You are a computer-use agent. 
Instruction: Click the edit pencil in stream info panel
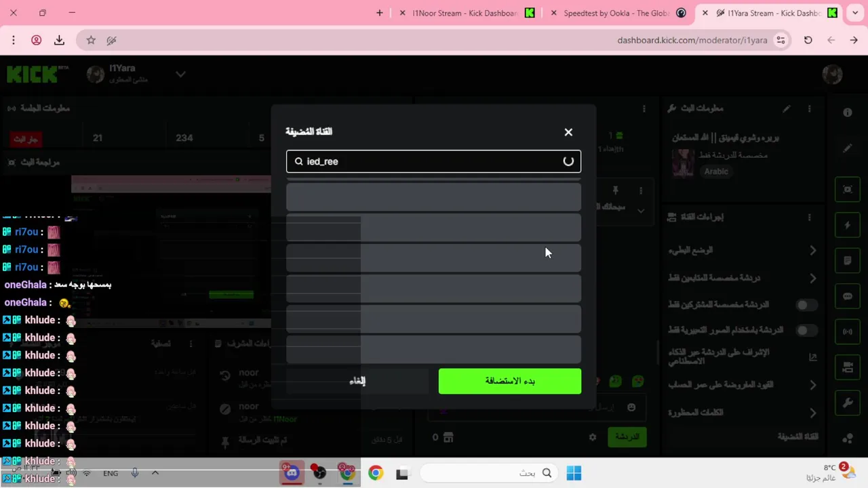[x=787, y=108]
